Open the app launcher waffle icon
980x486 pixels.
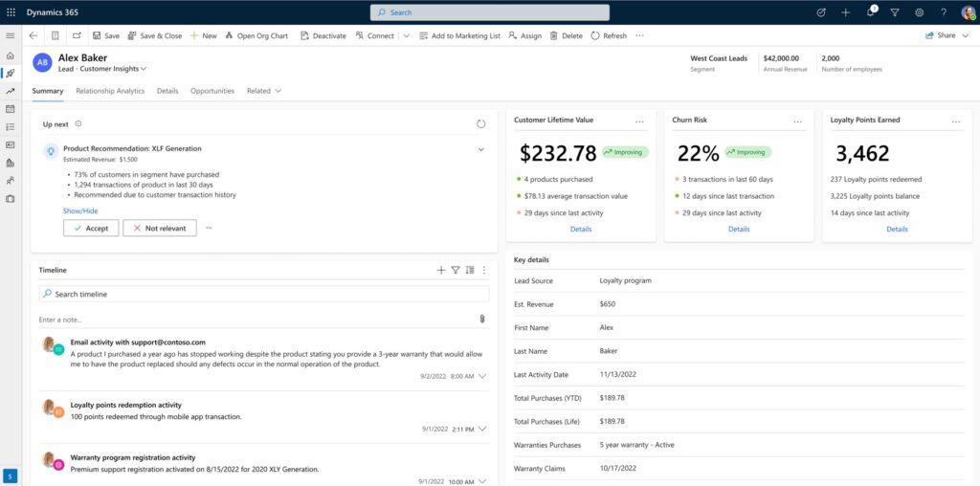click(11, 12)
